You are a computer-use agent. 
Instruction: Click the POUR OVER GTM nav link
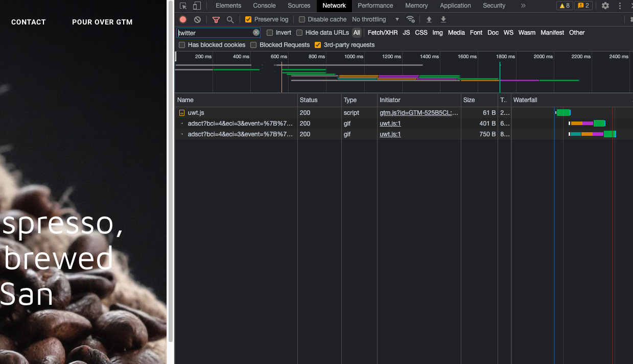[102, 22]
